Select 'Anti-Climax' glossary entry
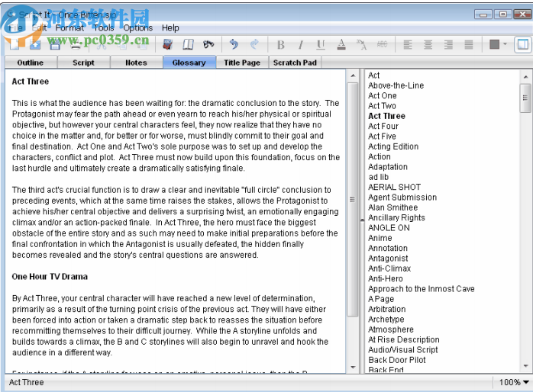This screenshot has height=392, width=533. [389, 268]
